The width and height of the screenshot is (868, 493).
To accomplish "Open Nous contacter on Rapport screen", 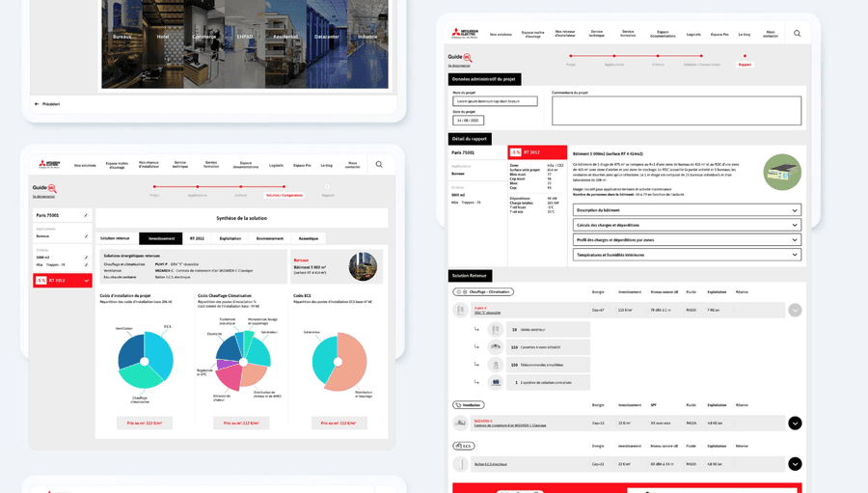I will pyautogui.click(x=771, y=34).
